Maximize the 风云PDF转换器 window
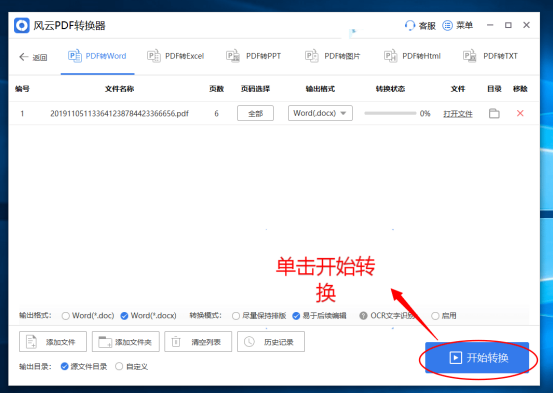 pyautogui.click(x=508, y=25)
